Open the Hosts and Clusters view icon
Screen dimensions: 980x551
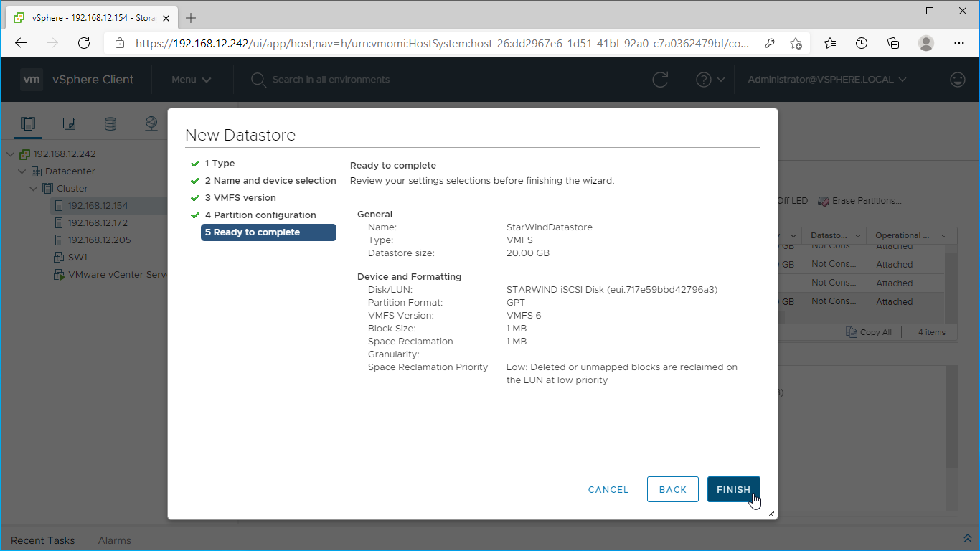(27, 123)
